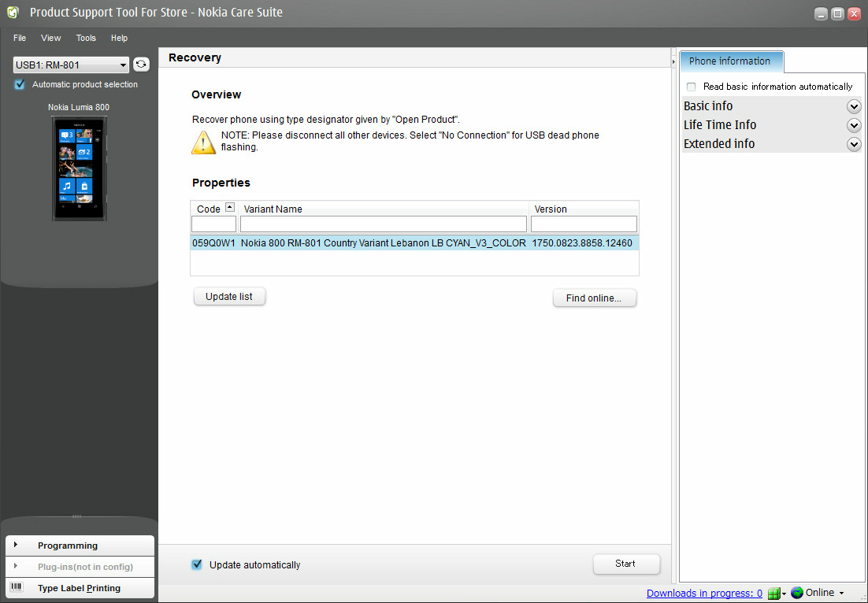
Task: Click the Code column sort arrow
Action: [229, 208]
